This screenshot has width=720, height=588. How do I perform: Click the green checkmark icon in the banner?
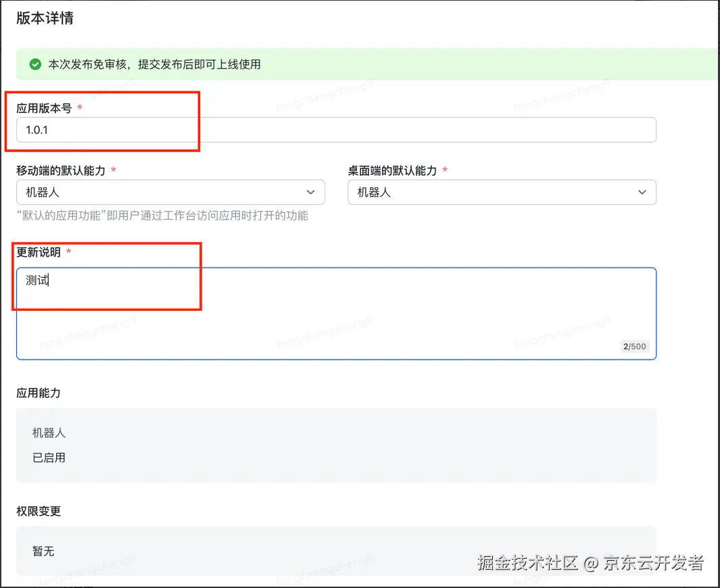(x=34, y=64)
